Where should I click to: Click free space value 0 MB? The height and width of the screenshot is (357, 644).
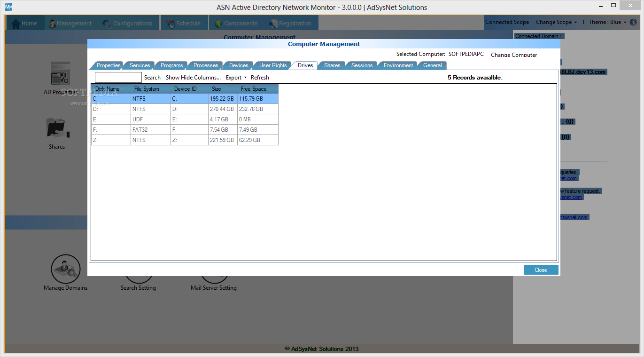click(x=258, y=119)
